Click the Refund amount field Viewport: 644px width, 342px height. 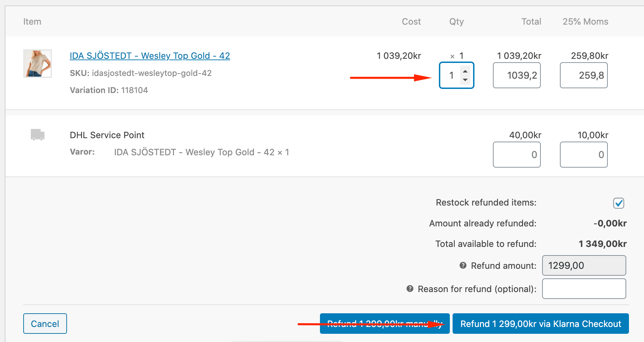(x=584, y=265)
